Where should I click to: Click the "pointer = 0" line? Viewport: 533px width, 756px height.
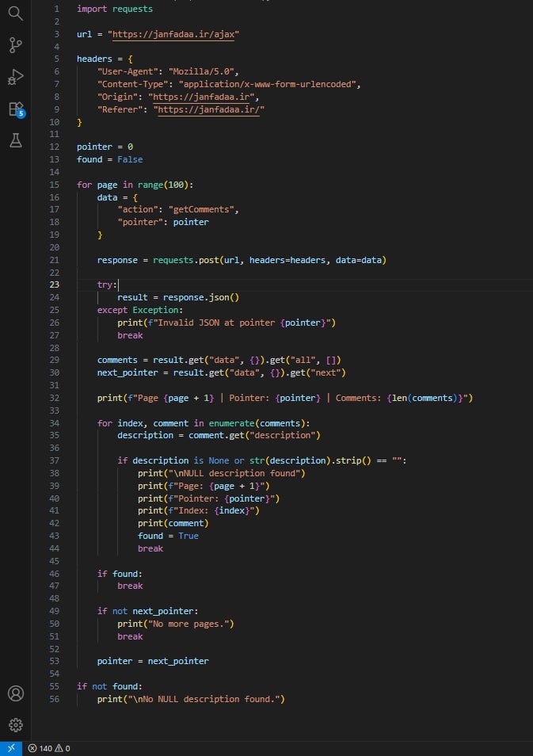pos(105,147)
